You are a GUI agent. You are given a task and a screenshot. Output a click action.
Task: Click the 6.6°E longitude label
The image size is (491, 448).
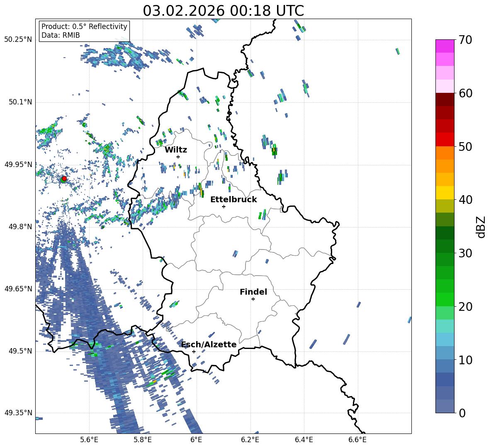pyautogui.click(x=357, y=440)
